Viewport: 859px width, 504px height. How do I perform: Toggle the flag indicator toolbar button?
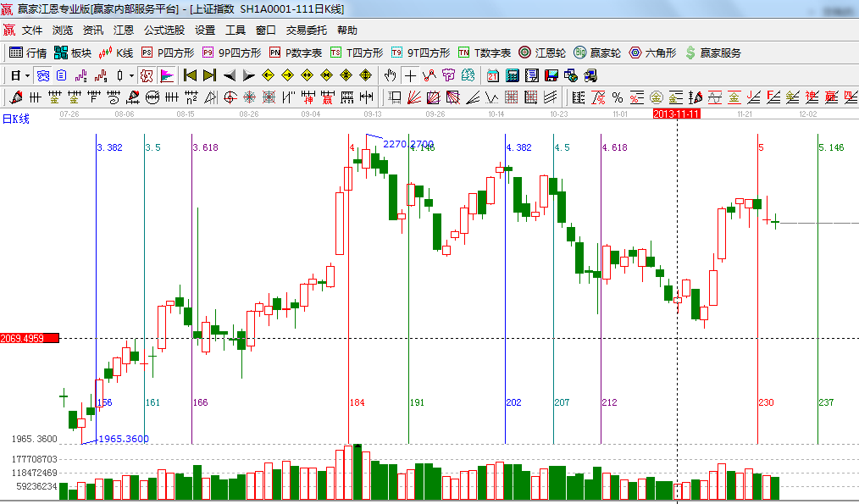coord(166,75)
